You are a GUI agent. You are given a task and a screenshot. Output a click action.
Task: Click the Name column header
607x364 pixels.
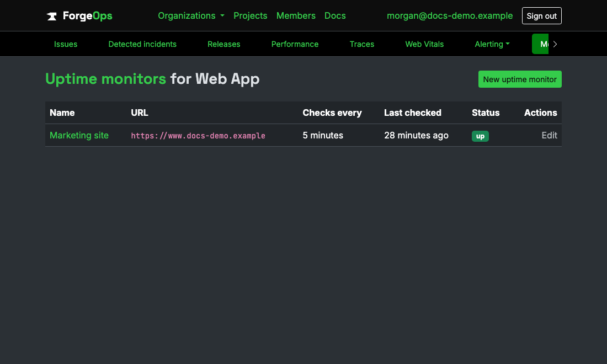pos(62,113)
